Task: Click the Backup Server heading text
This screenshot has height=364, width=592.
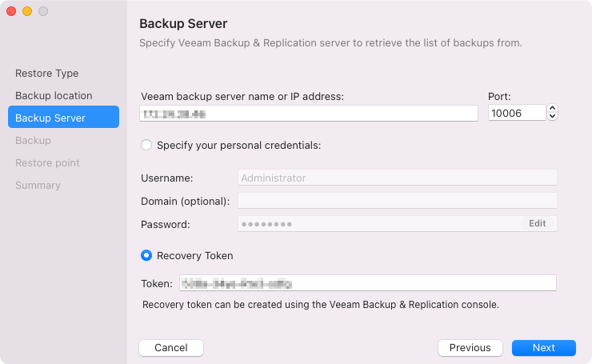Action: tap(183, 23)
